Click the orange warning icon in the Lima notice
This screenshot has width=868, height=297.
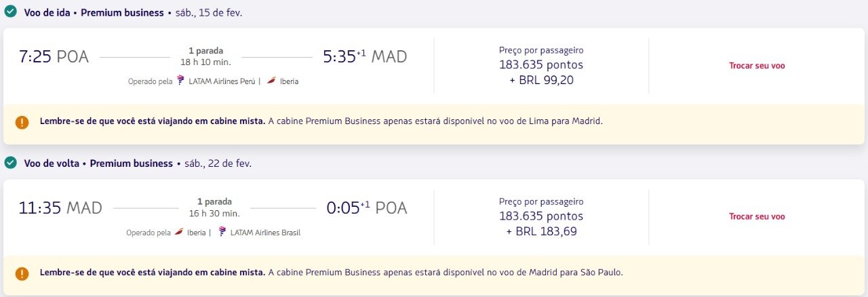pyautogui.click(x=22, y=122)
